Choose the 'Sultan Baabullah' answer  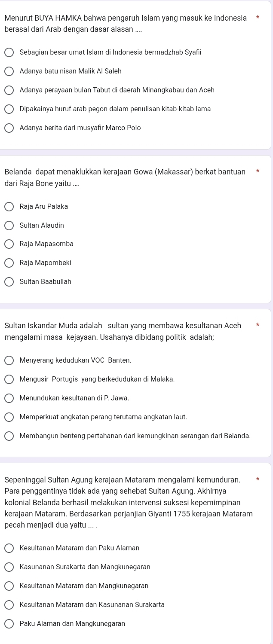[x=9, y=282]
